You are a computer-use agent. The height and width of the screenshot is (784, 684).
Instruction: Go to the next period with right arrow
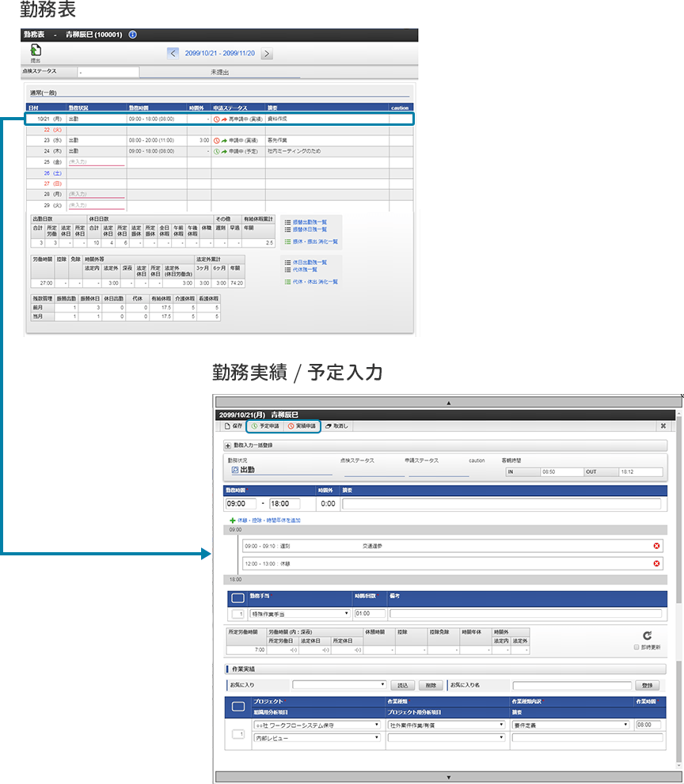tap(267, 53)
